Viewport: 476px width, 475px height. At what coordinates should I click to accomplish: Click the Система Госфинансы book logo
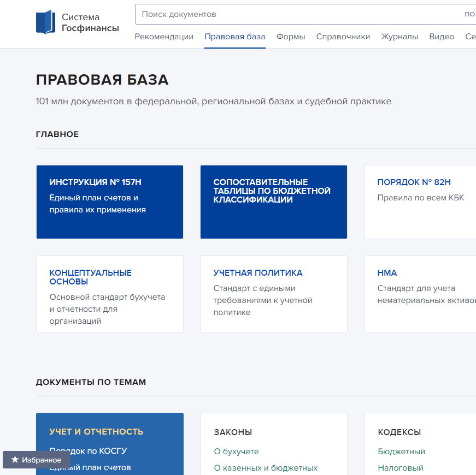pos(45,22)
